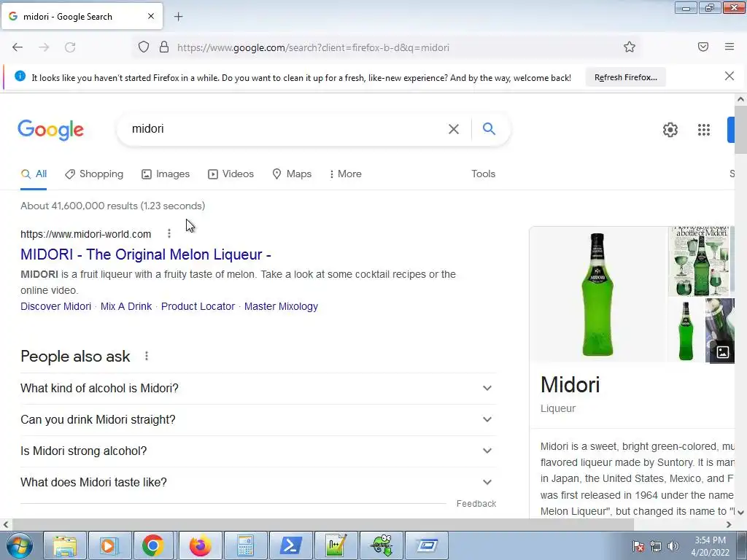Screen dimensions: 747x560
Task: Open the vintage Midori advertisement thumbnail
Action: [698, 262]
